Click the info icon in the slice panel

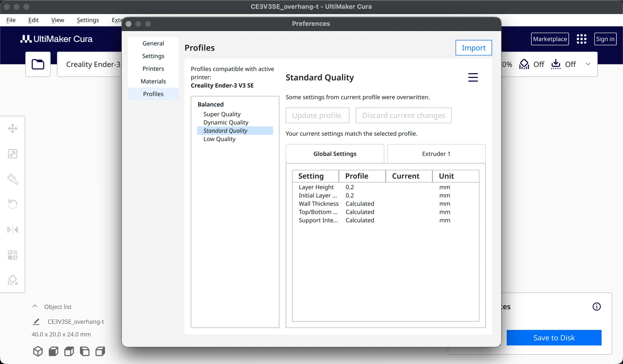pyautogui.click(x=597, y=307)
